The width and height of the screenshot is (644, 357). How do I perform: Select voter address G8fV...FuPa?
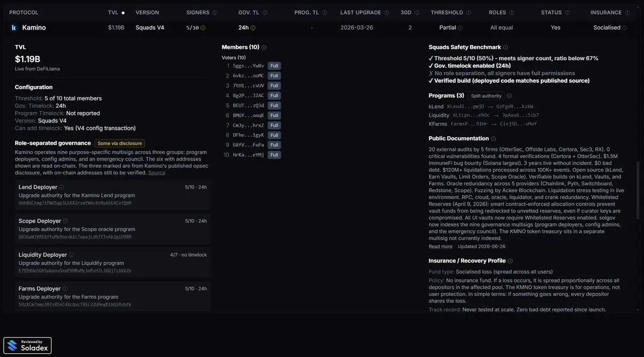click(x=248, y=145)
